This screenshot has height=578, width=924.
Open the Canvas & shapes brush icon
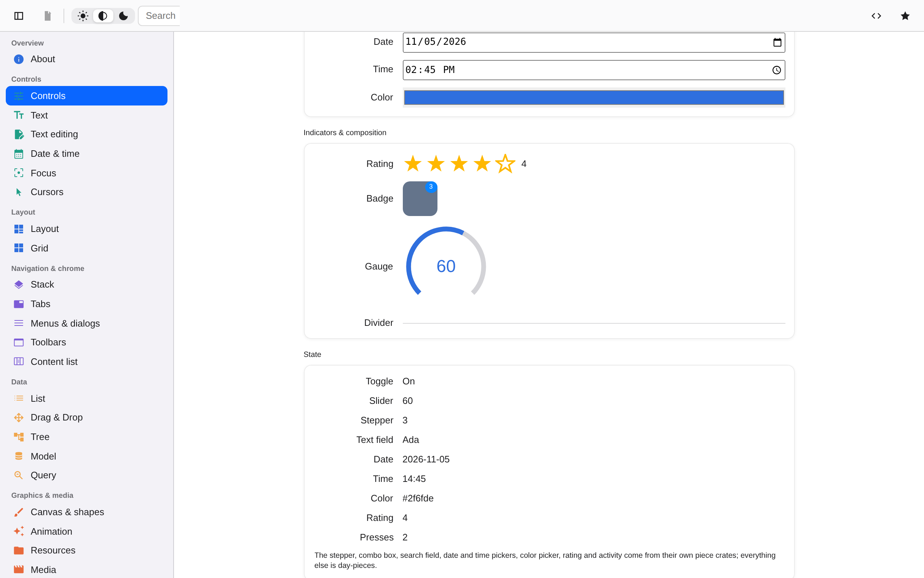coord(19,512)
